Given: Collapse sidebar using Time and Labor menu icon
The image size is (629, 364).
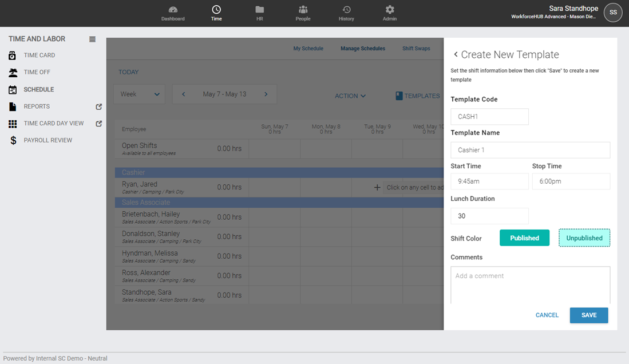Looking at the screenshot, I should coord(92,39).
